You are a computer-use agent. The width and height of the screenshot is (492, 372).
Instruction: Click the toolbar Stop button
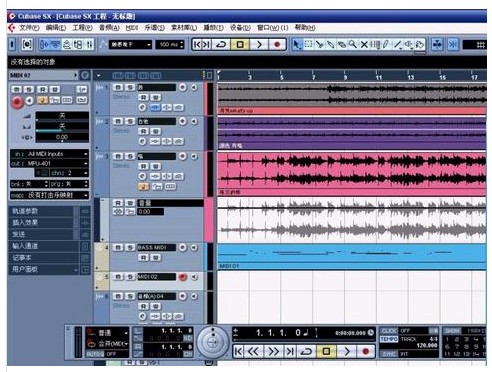point(240,44)
